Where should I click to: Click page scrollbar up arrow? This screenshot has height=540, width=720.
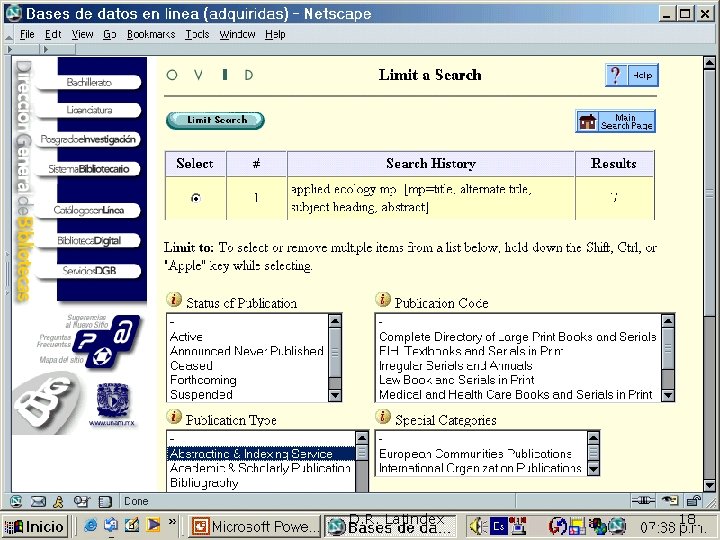[709, 62]
